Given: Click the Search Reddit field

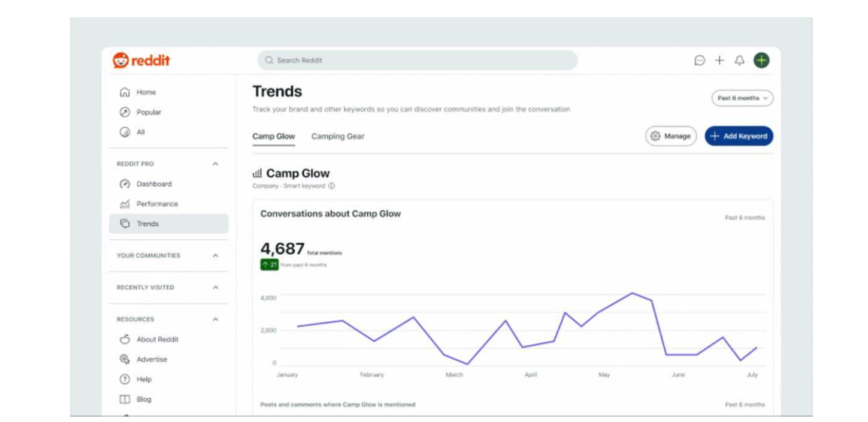Looking at the screenshot, I should tap(418, 61).
